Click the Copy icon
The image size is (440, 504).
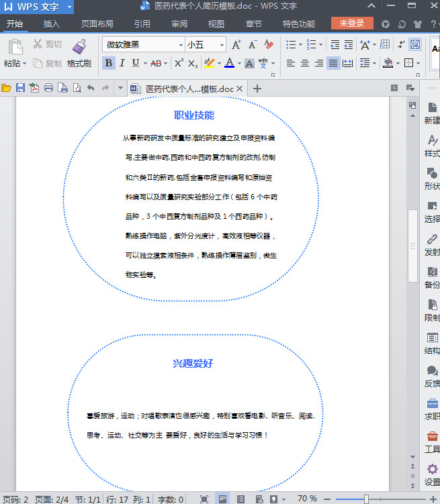38,63
